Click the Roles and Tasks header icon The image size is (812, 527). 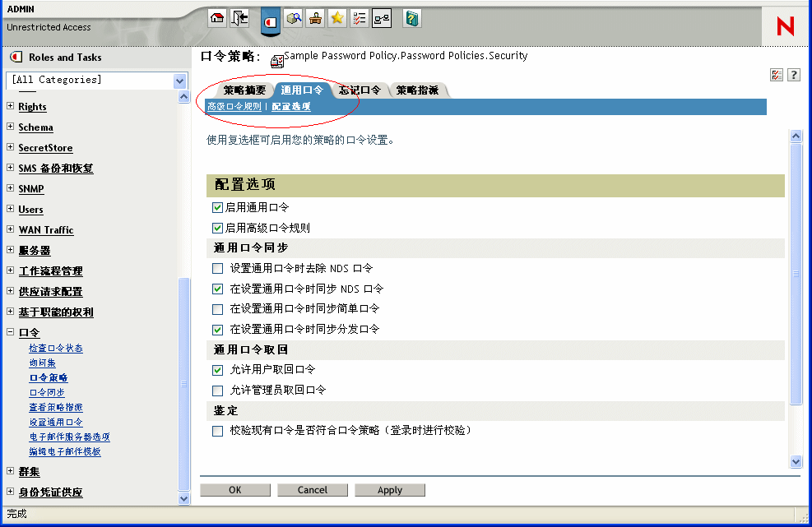click(16, 57)
